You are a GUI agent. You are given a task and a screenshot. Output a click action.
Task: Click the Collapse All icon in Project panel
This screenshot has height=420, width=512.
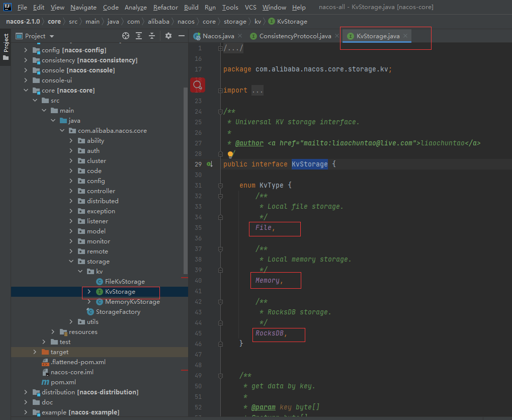152,36
